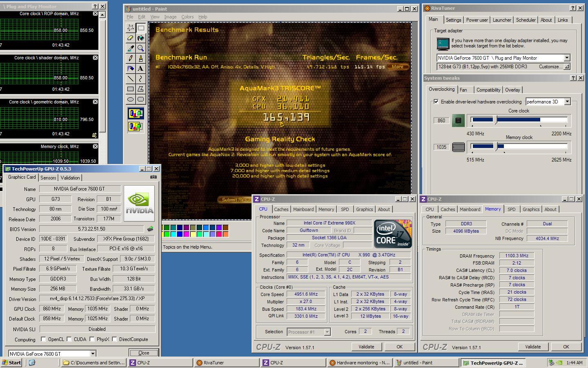Open the SPD tab in the CPU-Z Memory window
The image size is (588, 368).
point(511,209)
